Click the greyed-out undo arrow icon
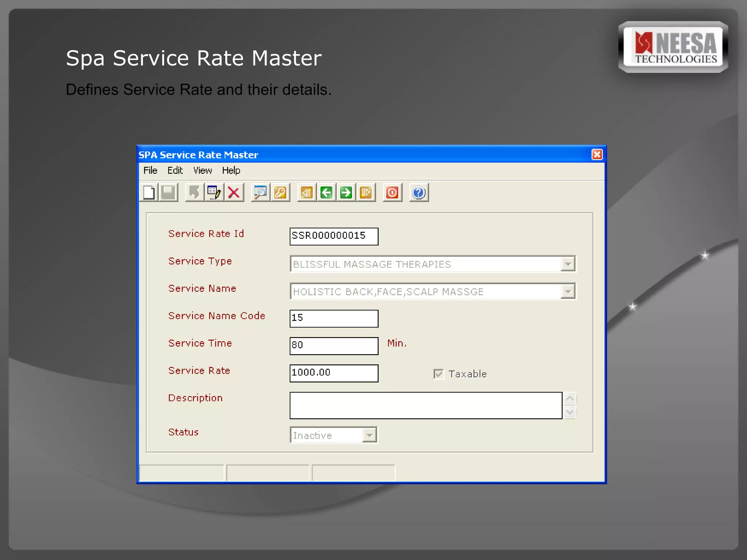Image resolution: width=747 pixels, height=560 pixels. tap(194, 192)
